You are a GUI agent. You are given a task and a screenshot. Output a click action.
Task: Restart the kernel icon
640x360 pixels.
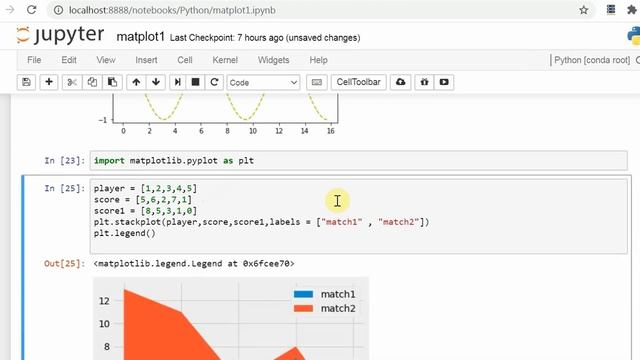[214, 82]
